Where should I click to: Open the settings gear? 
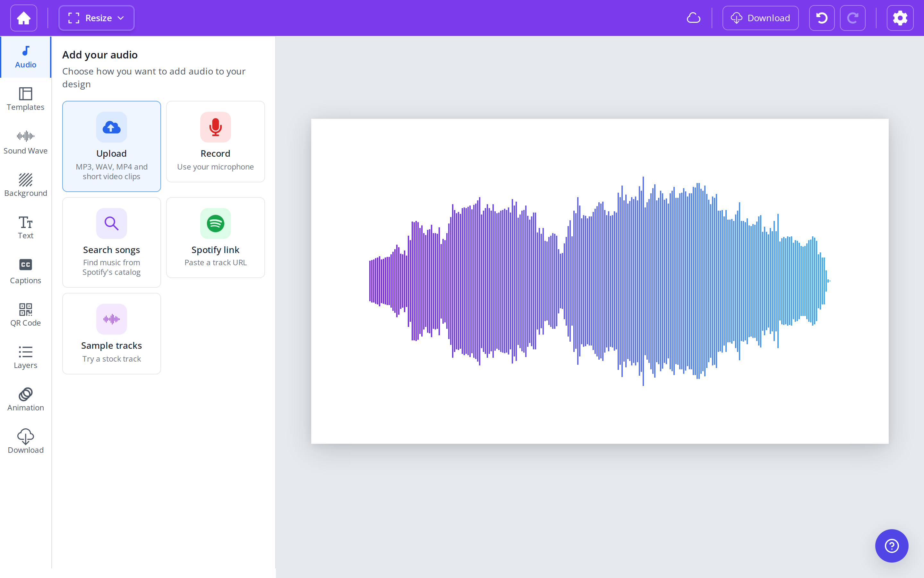[x=900, y=18]
